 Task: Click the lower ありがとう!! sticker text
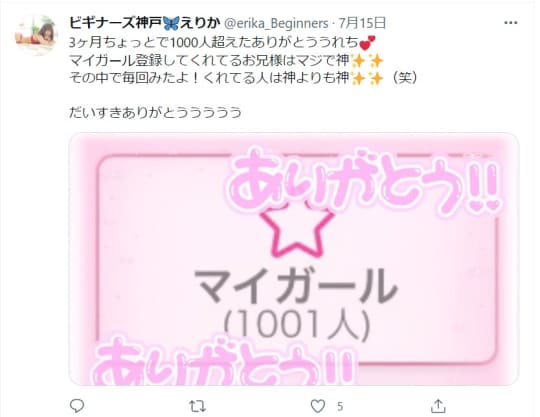pos(224,362)
